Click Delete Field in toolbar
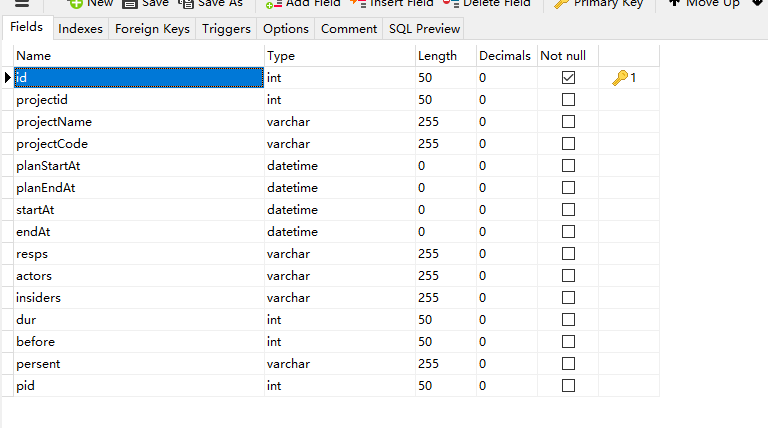768x428 pixels. [x=486, y=3]
